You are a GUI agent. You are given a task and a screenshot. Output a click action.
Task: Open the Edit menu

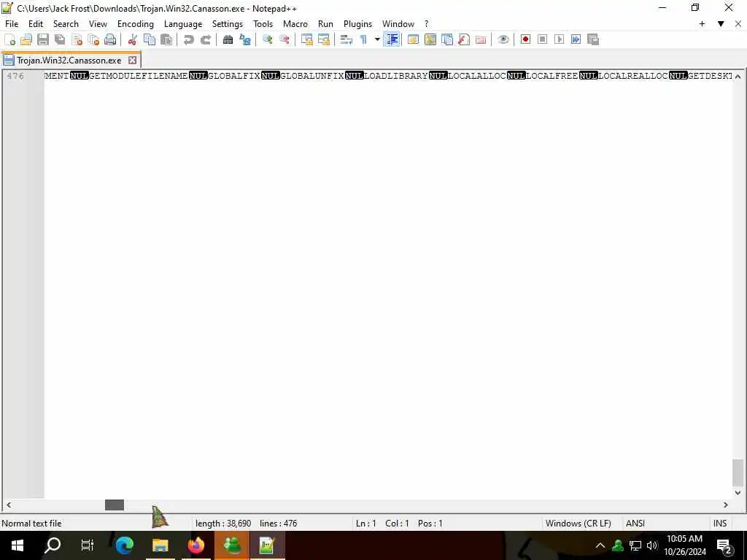pos(36,24)
